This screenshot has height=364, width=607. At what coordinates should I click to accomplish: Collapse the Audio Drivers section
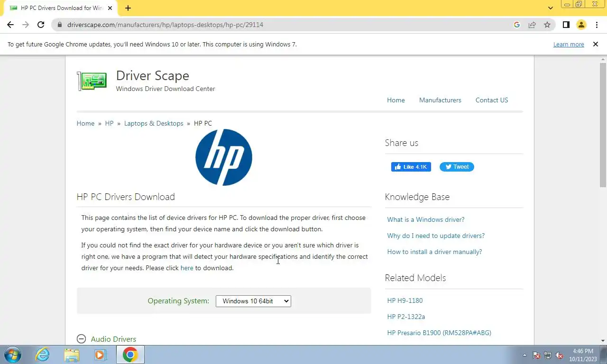(x=81, y=339)
